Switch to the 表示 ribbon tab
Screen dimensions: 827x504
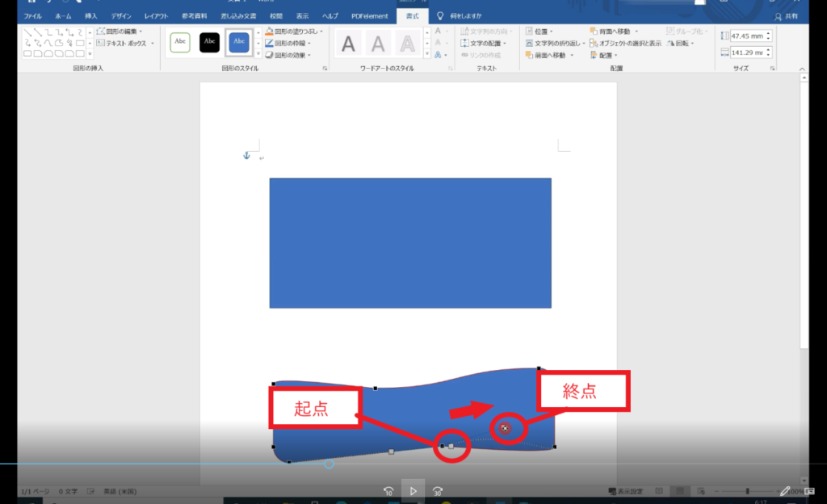click(x=302, y=16)
